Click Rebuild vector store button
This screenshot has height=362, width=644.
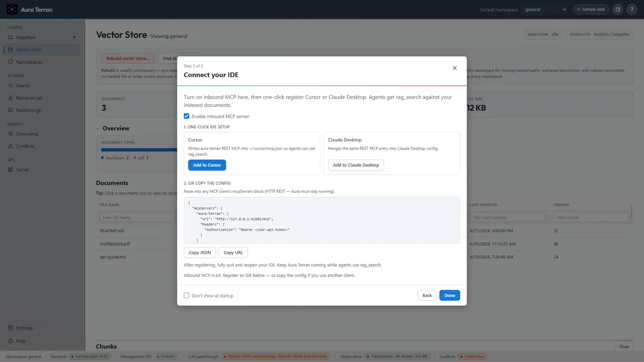128,58
